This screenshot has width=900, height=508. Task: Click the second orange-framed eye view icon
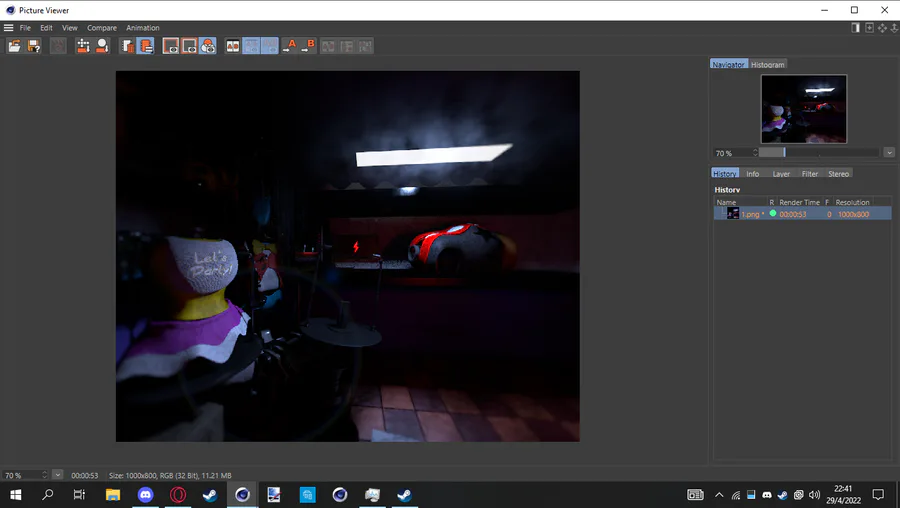189,46
